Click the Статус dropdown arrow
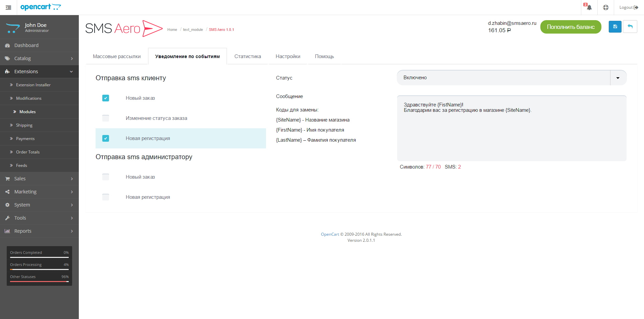 (618, 78)
